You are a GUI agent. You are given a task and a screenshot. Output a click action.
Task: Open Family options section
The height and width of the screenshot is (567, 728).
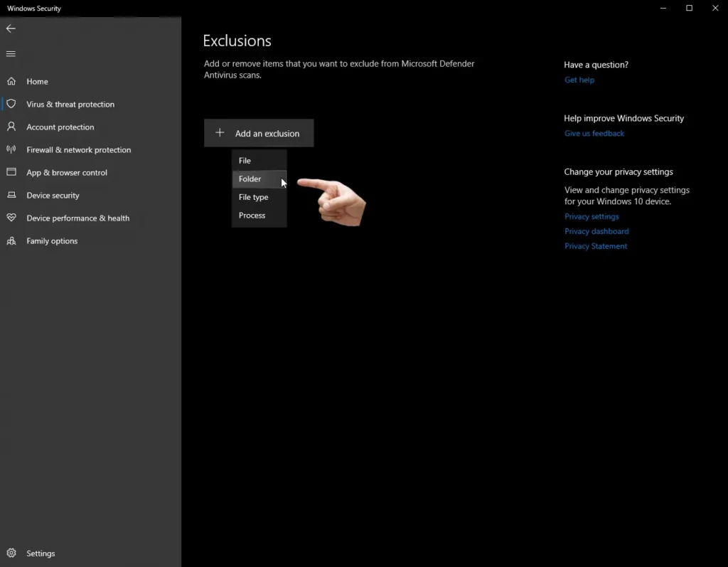click(52, 240)
